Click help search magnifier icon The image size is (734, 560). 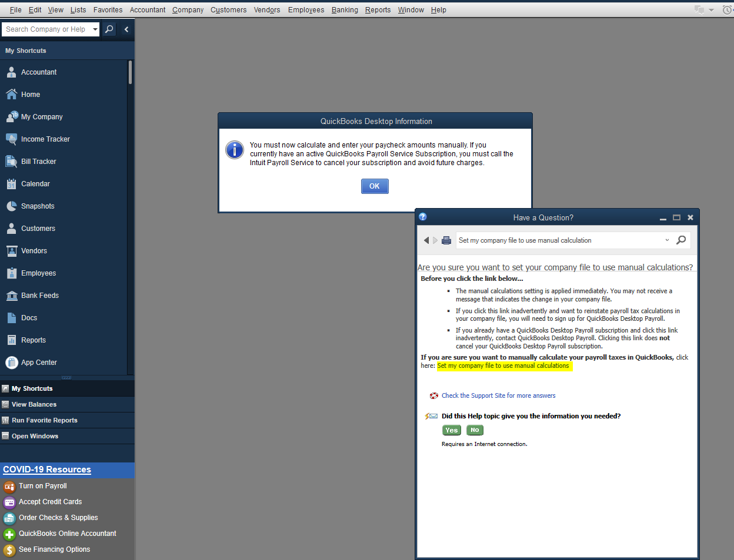tap(681, 240)
